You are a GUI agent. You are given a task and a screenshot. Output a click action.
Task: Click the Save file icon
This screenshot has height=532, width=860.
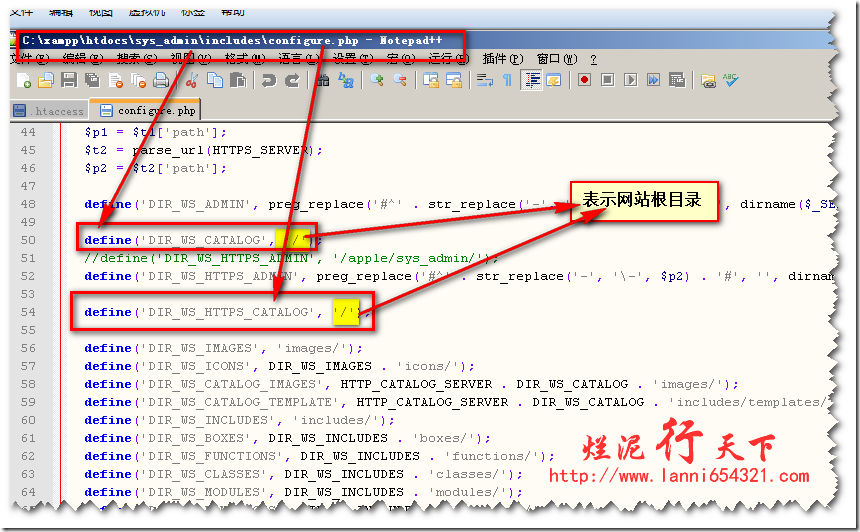coord(68,80)
